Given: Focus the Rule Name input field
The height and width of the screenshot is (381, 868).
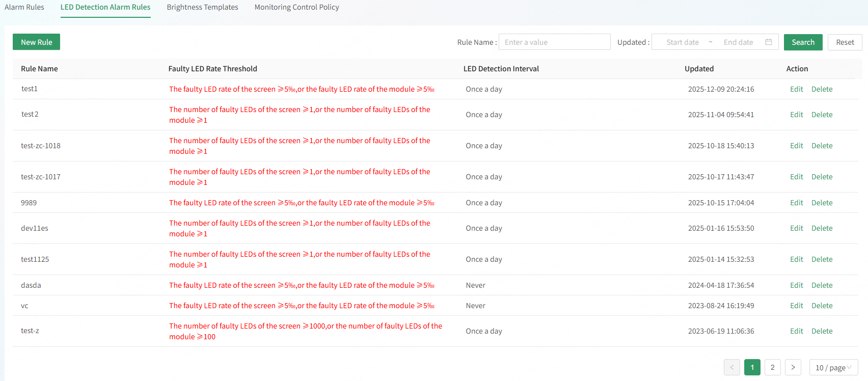Looking at the screenshot, I should (x=554, y=42).
